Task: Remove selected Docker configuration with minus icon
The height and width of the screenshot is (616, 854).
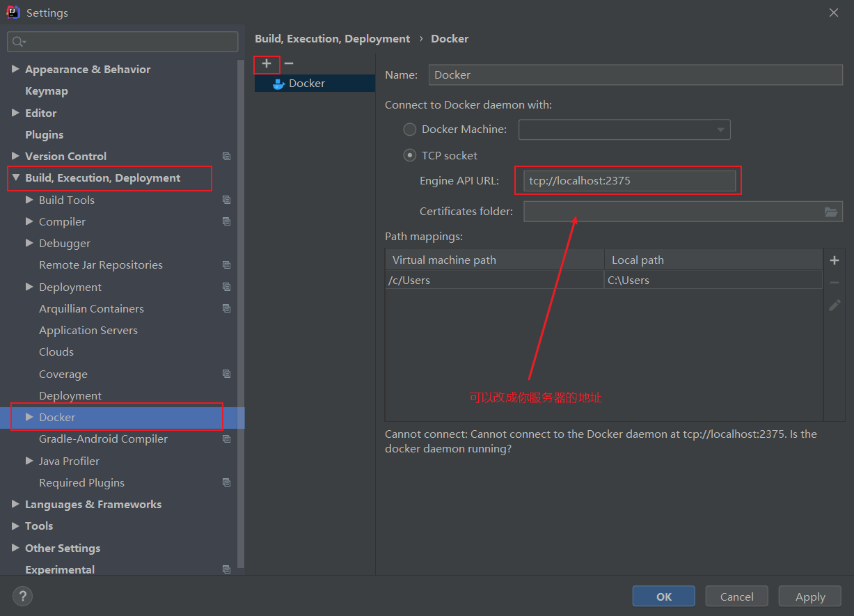Action: click(289, 64)
